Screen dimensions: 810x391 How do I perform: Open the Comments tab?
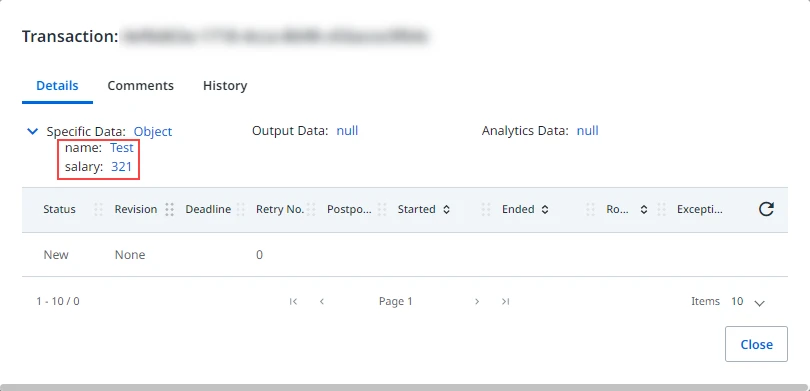(141, 86)
